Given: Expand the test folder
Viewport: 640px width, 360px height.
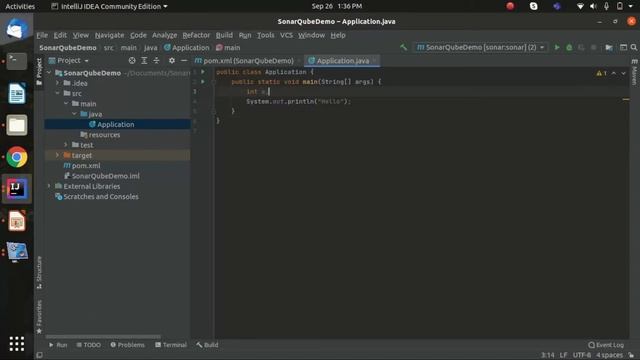Looking at the screenshot, I should tap(66, 145).
